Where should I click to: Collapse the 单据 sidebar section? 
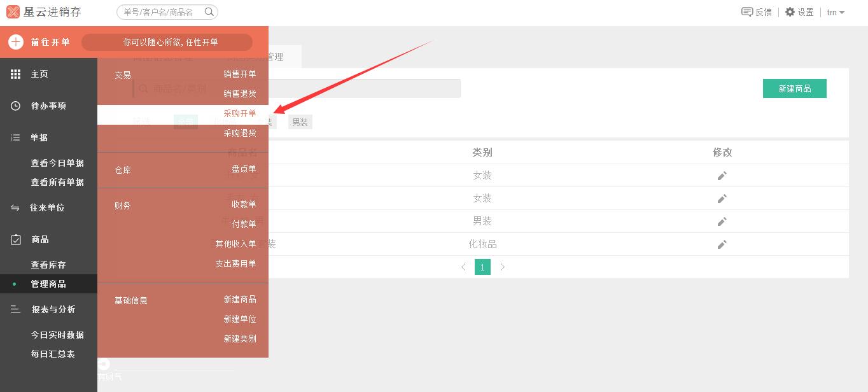click(39, 137)
